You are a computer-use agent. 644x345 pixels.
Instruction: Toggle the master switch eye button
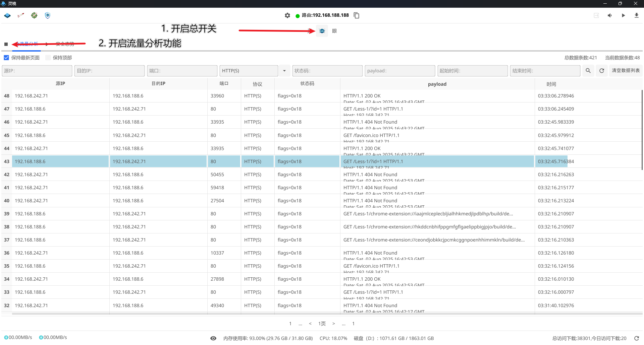pyautogui.click(x=322, y=31)
